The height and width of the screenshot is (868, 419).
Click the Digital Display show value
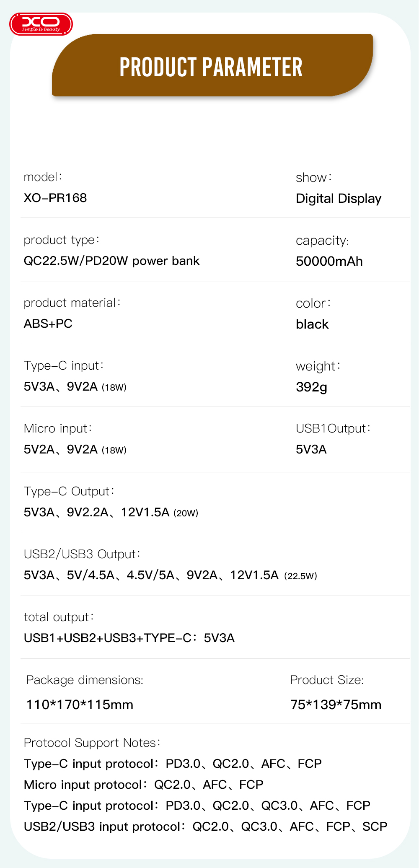[339, 199]
